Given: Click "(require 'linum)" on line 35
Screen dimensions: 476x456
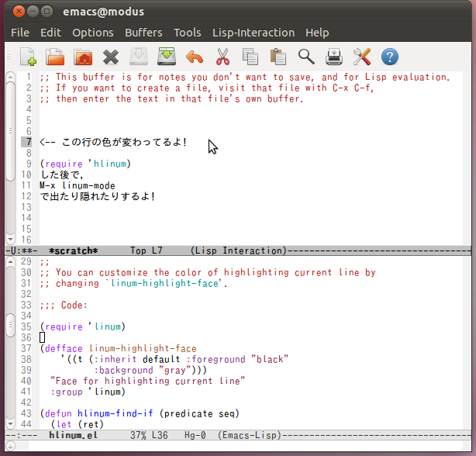Looking at the screenshot, I should 83,326.
